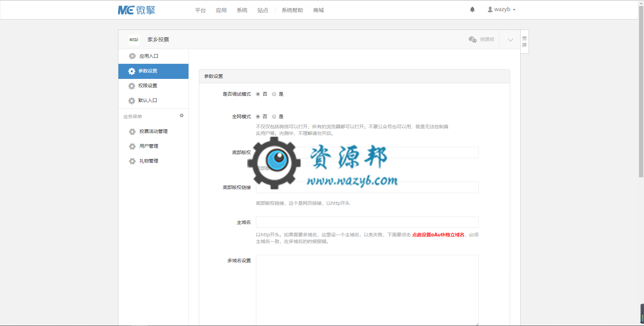Click the MC 微擎 logo
The height and width of the screenshot is (326, 644).
coord(137,10)
